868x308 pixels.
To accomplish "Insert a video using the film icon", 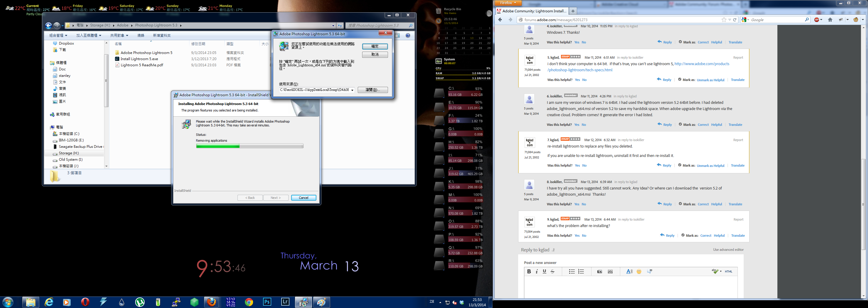I will tap(610, 272).
